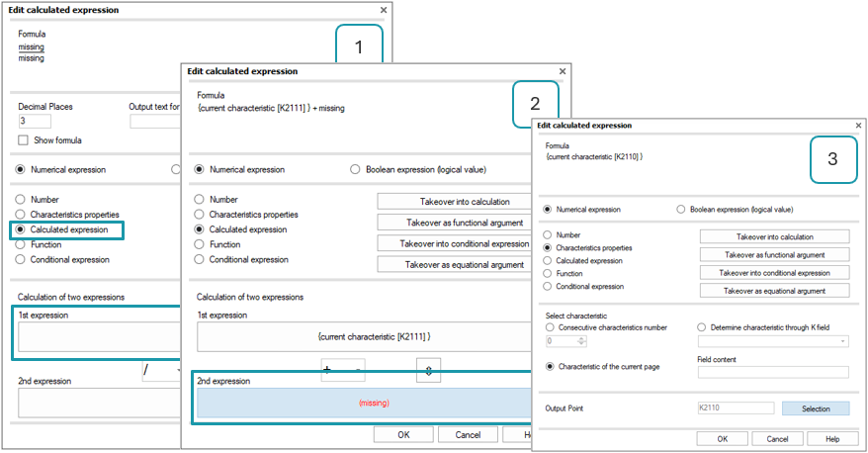Click the 1st expression box in dialog 1

coord(100,337)
